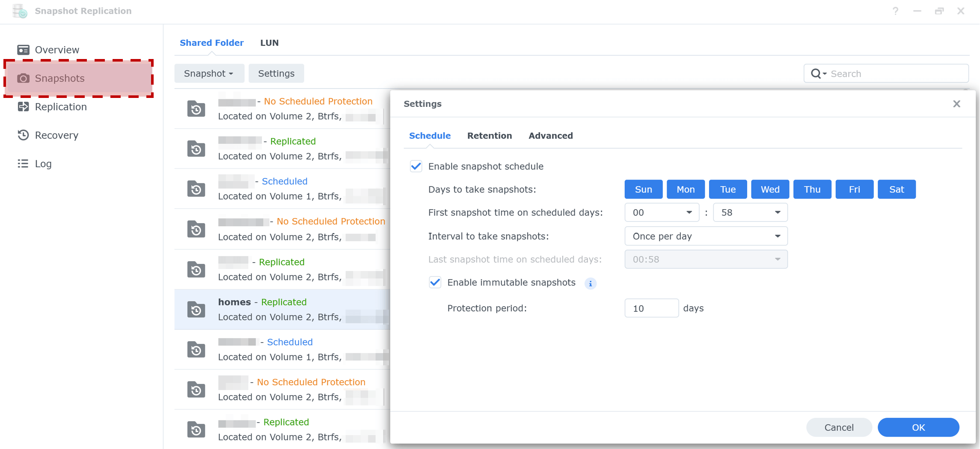Open the Recovery clock icon
980x449 pixels.
click(x=23, y=135)
